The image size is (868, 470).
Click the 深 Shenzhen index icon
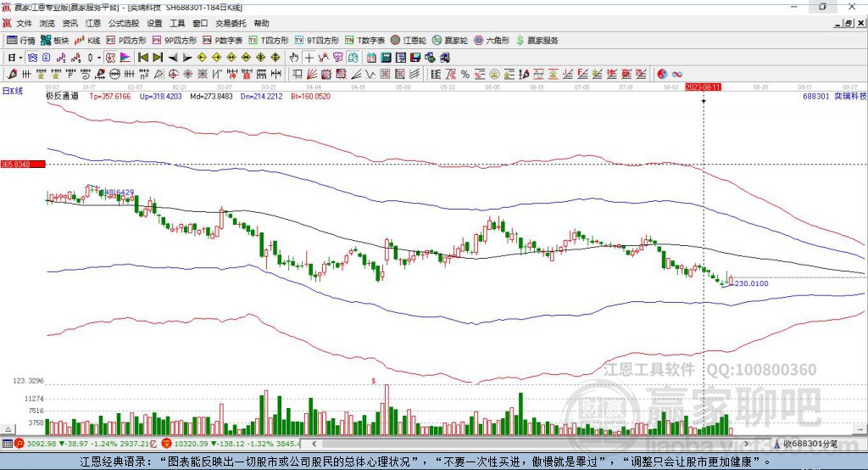pos(167,444)
